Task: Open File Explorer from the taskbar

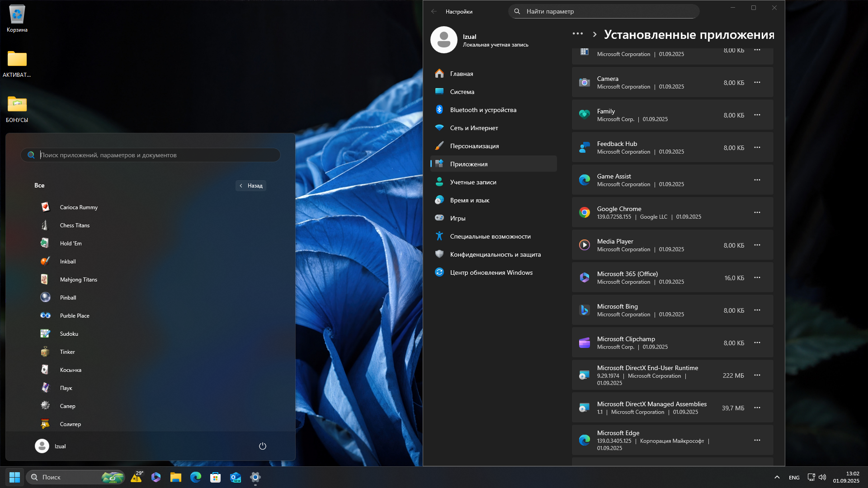Action: (176, 477)
